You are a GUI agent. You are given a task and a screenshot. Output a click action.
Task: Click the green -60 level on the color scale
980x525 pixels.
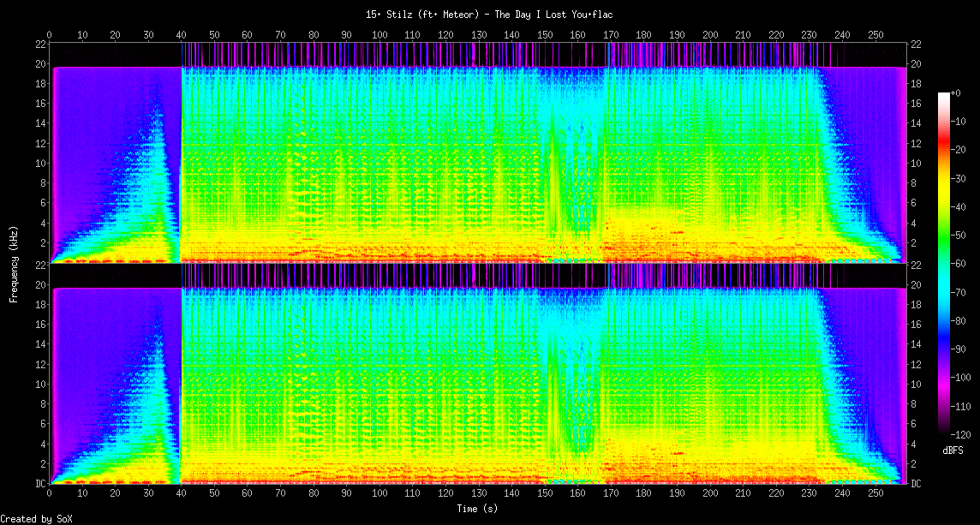pyautogui.click(x=944, y=264)
